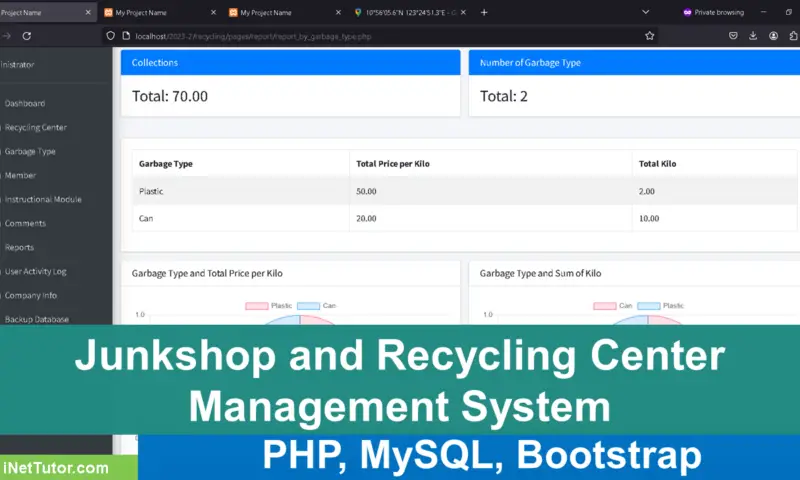800x480 pixels.
Task: Open the Firefox downloads icon
Action: point(753,35)
